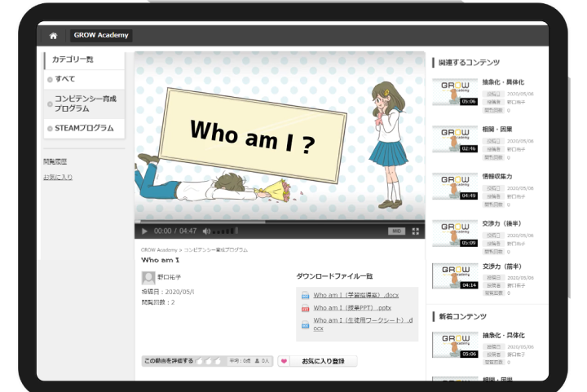Screen dimensions: 587x392
Task: Open related title 情報収集力
Action: pos(497,176)
